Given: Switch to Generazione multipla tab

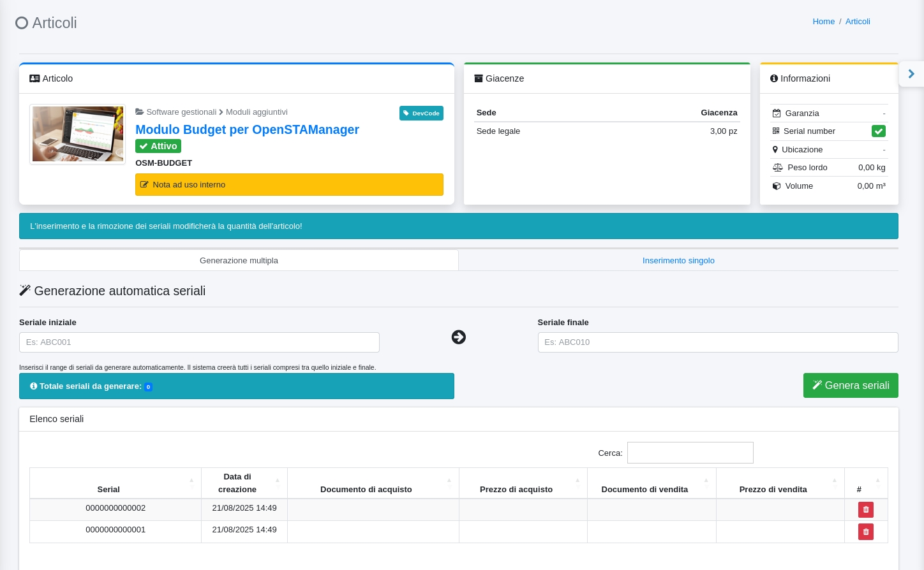Looking at the screenshot, I should pos(239,260).
